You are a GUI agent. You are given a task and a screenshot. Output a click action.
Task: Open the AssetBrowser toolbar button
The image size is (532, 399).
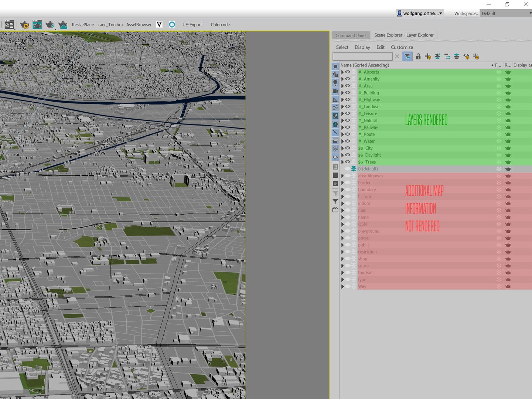click(x=139, y=25)
